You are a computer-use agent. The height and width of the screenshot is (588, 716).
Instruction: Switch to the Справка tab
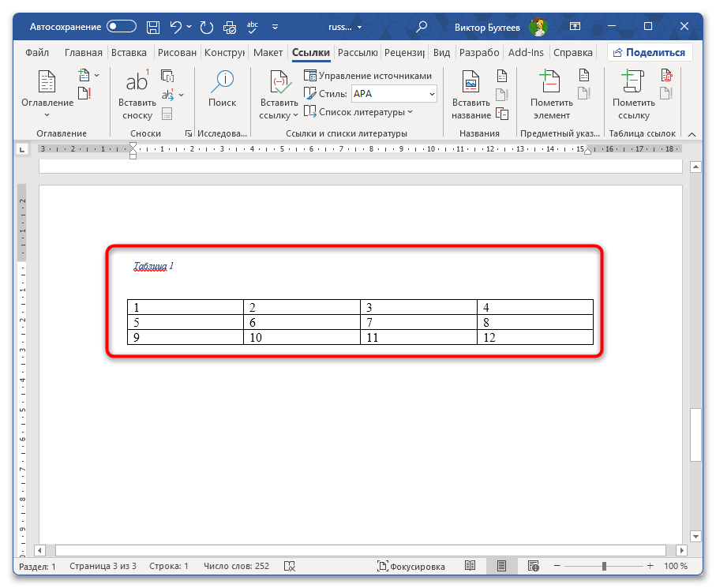tap(572, 53)
